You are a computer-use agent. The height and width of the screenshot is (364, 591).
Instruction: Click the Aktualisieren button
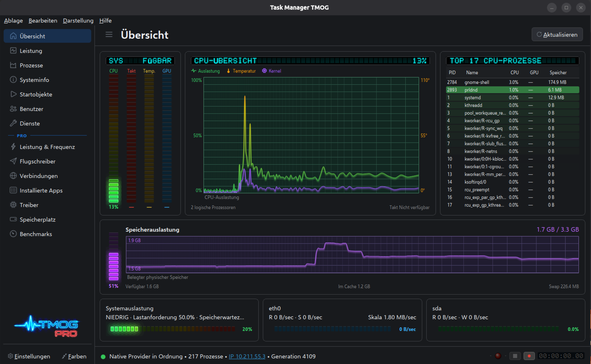(557, 35)
